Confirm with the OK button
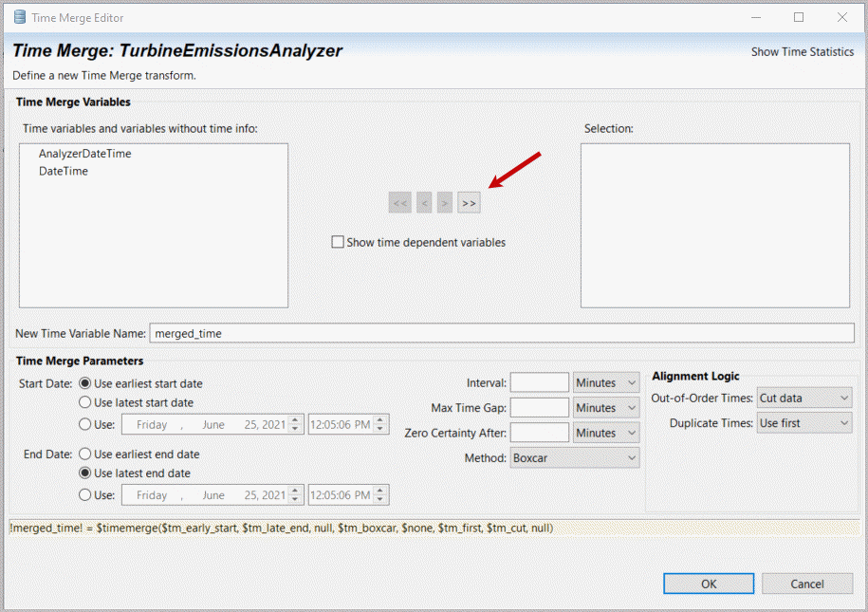 (708, 584)
